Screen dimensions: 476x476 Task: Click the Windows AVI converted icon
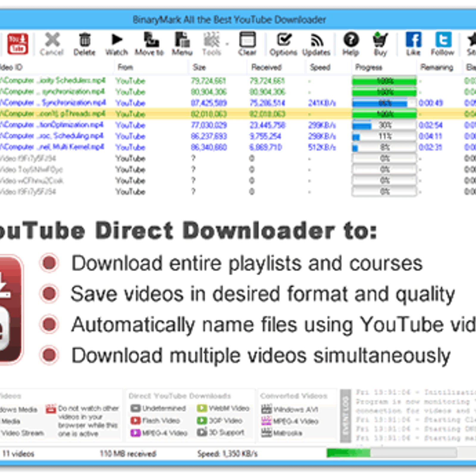pos(267,409)
